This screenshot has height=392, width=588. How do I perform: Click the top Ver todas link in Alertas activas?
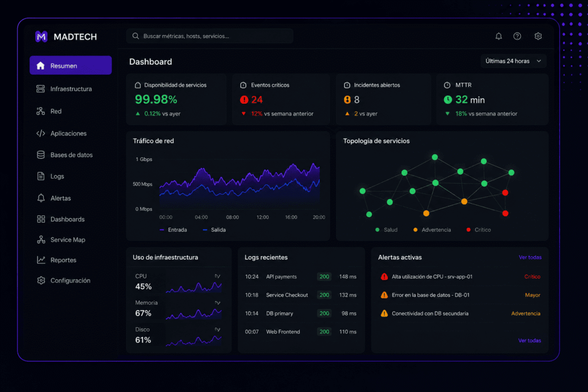point(530,258)
